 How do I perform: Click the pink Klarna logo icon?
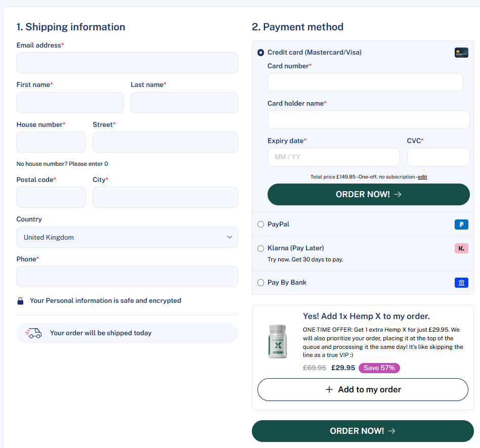(x=461, y=248)
